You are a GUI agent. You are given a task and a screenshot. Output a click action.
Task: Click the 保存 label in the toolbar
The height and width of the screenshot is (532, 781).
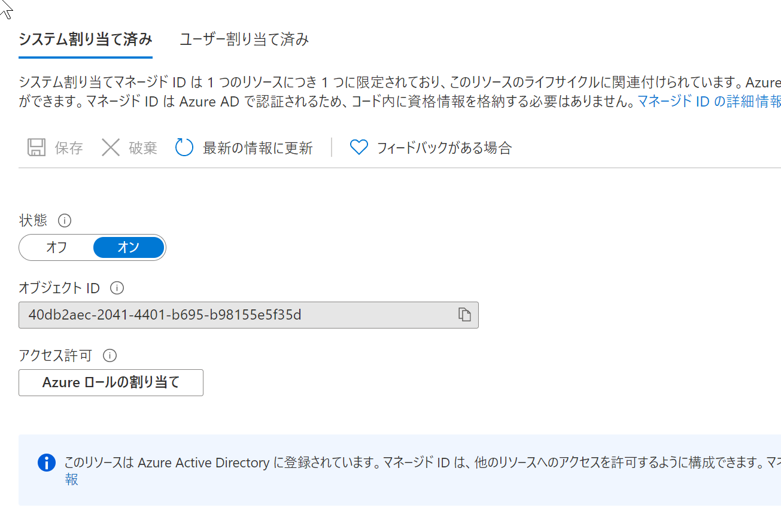point(69,148)
